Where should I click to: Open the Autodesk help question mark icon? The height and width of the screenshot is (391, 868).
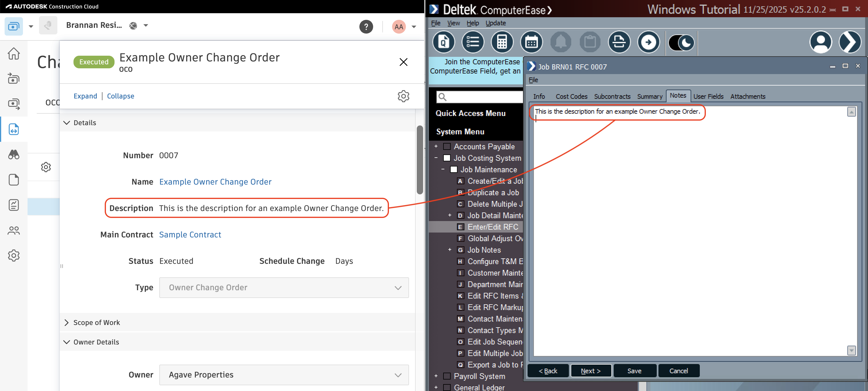pyautogui.click(x=366, y=27)
